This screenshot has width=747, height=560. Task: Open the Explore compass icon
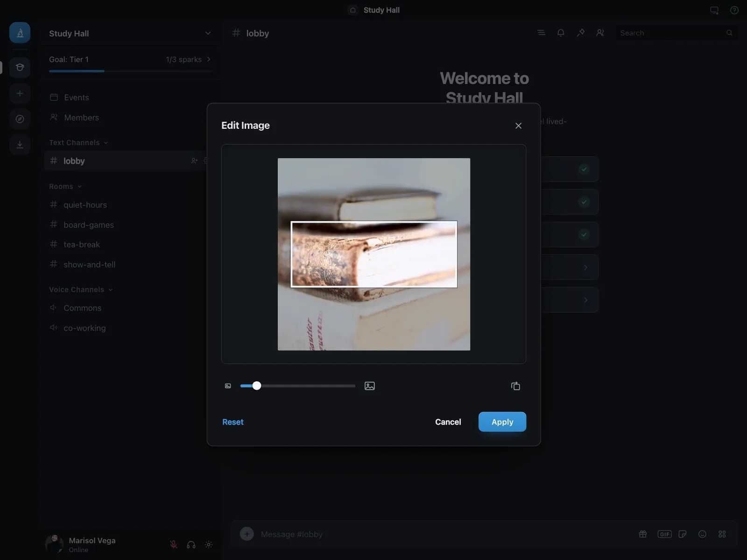click(x=20, y=119)
